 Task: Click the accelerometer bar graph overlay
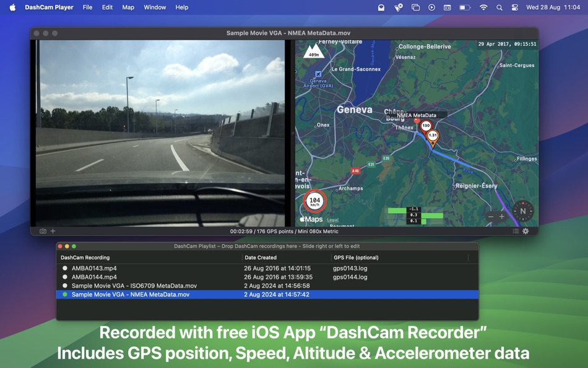(415, 216)
